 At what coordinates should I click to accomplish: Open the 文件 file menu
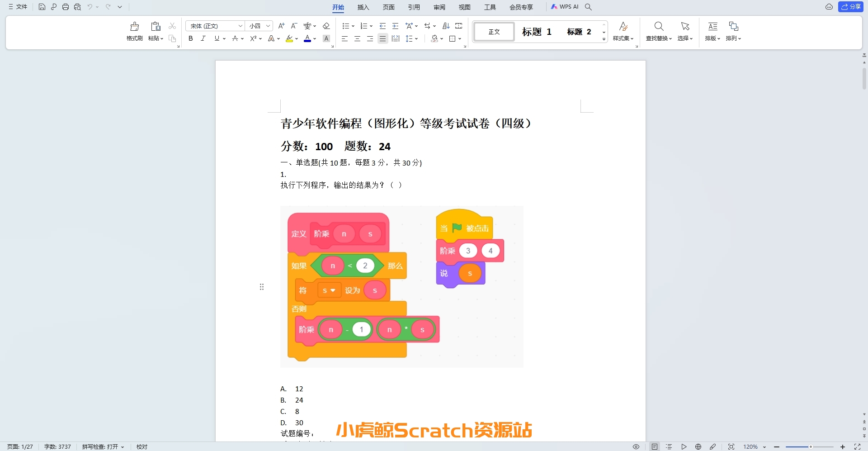tap(18, 7)
